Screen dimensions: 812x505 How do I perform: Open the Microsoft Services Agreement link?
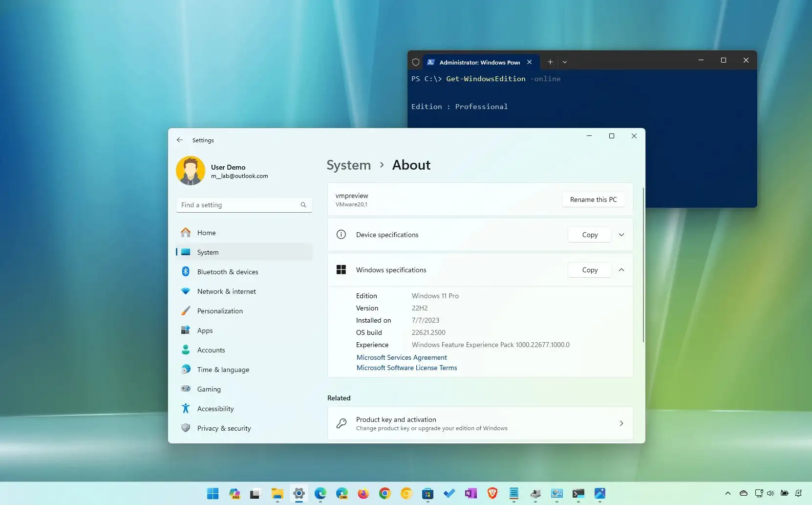[x=402, y=357]
